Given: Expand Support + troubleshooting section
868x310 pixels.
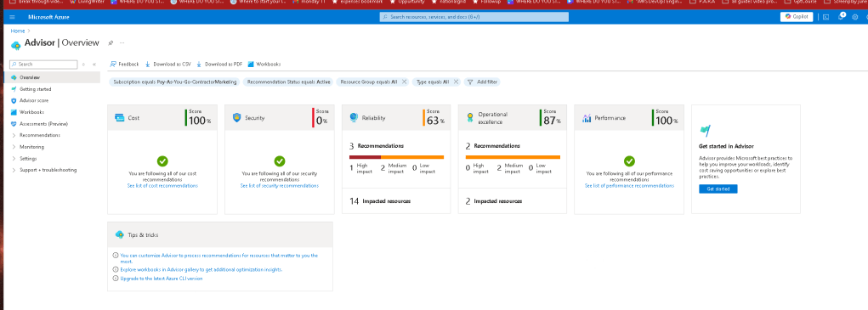Looking at the screenshot, I should point(43,170).
